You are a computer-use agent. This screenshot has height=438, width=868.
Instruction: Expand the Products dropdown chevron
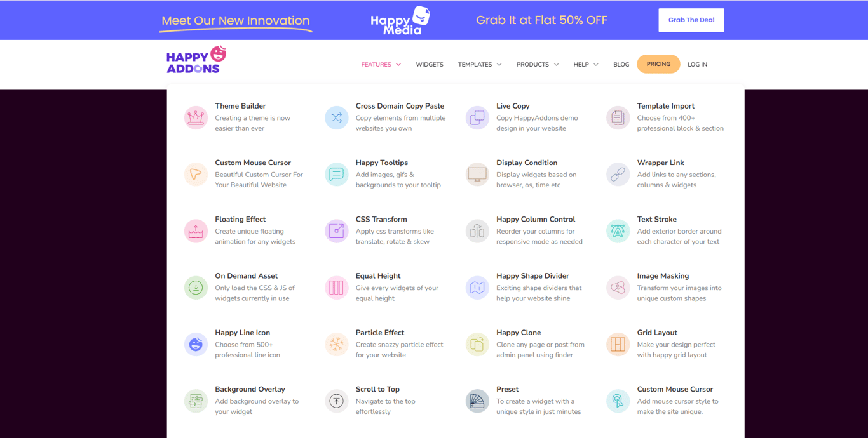(x=556, y=65)
